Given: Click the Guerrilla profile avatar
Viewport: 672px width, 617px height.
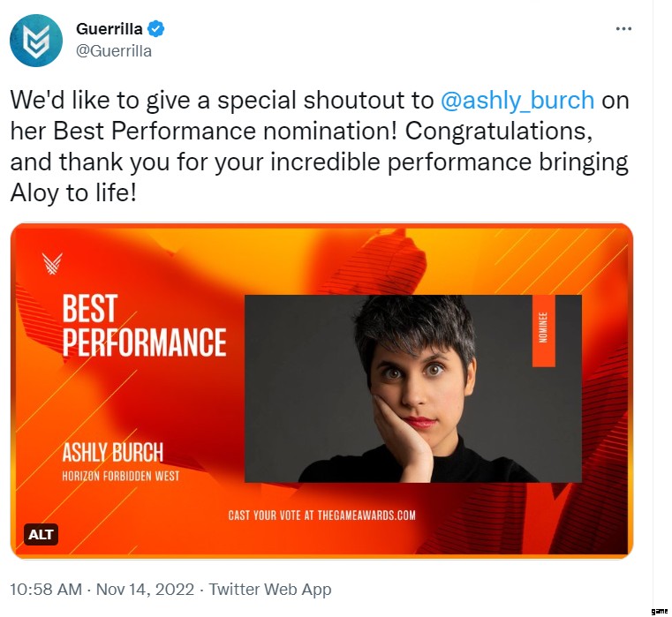Looking at the screenshot, I should pos(36,40).
